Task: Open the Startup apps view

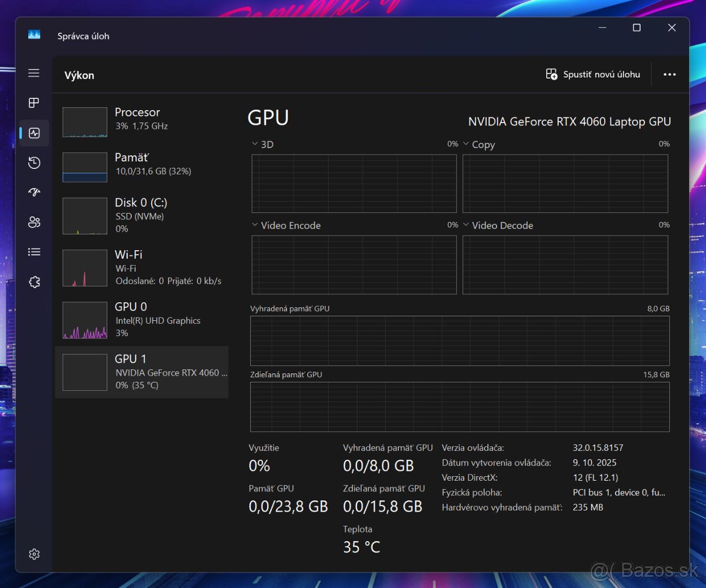Action: point(34,192)
